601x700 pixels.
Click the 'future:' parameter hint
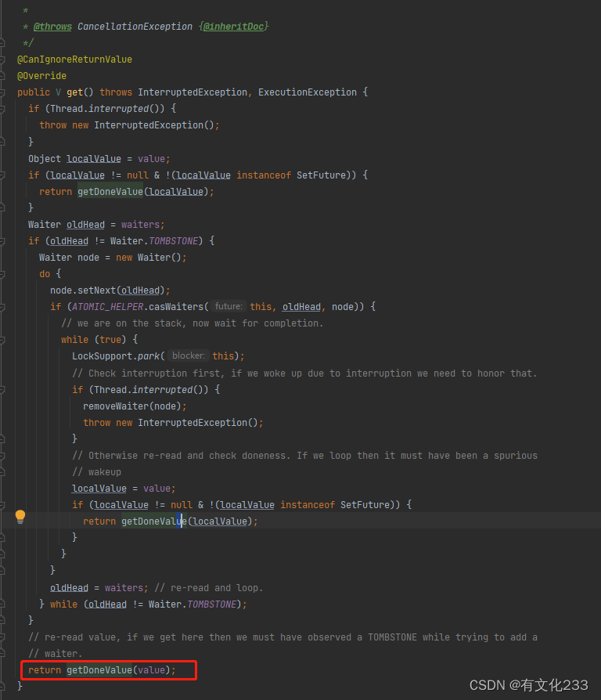229,306
